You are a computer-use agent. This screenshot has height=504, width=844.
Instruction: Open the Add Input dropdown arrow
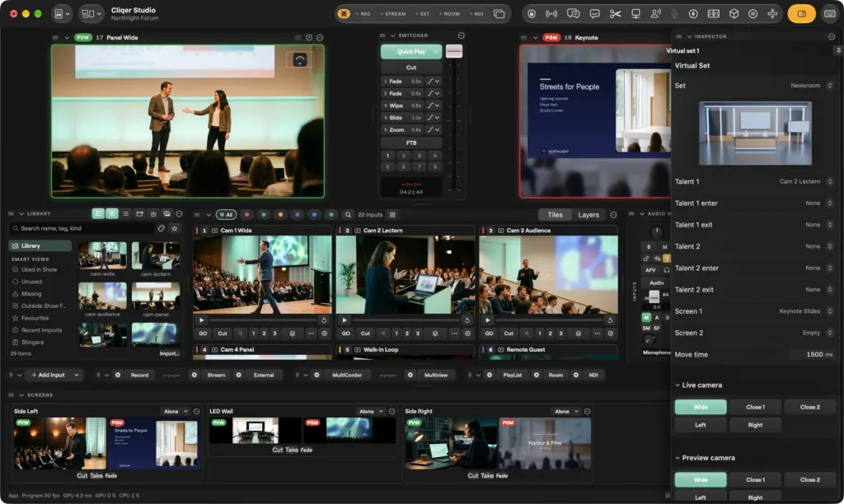point(77,375)
